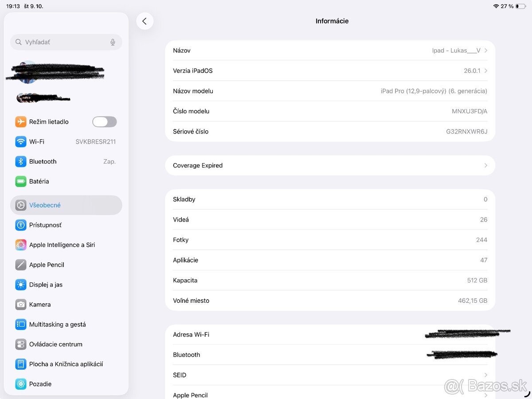Open Ovládacie centrum settings
The height and width of the screenshot is (399, 532).
tap(55, 344)
